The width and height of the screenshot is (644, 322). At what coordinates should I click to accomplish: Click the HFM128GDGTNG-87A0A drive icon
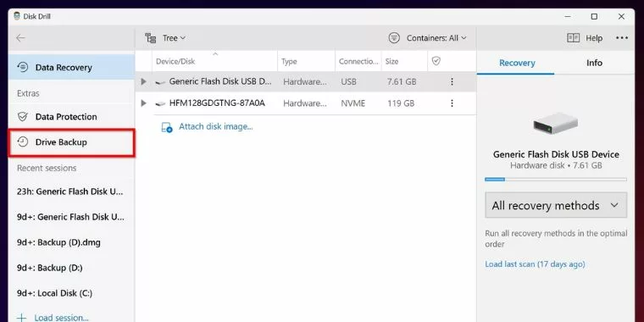pyautogui.click(x=160, y=103)
